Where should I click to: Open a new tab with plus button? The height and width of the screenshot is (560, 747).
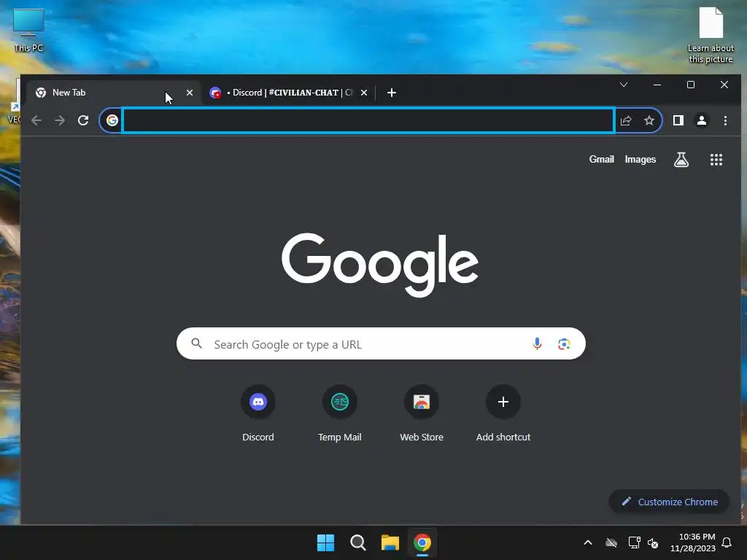coord(392,93)
